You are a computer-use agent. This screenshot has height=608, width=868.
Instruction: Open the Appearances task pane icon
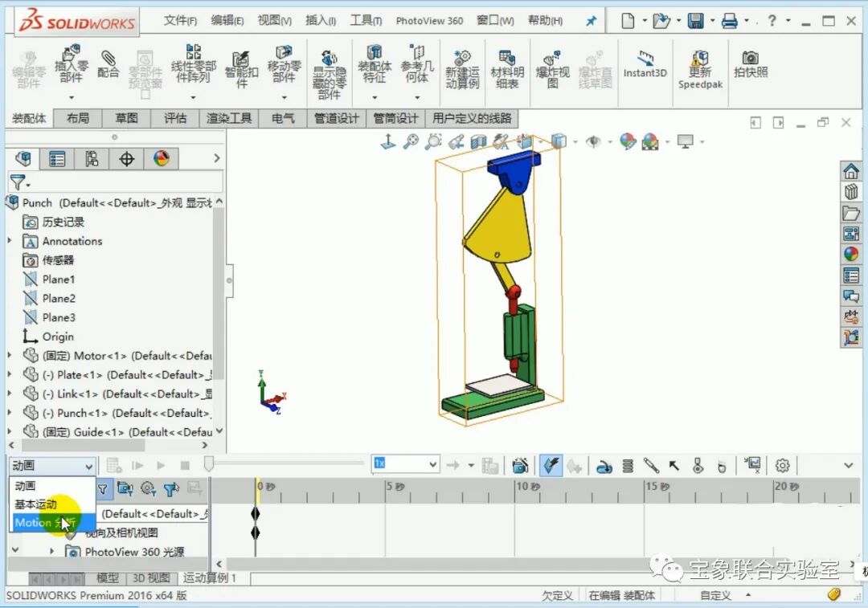click(851, 254)
